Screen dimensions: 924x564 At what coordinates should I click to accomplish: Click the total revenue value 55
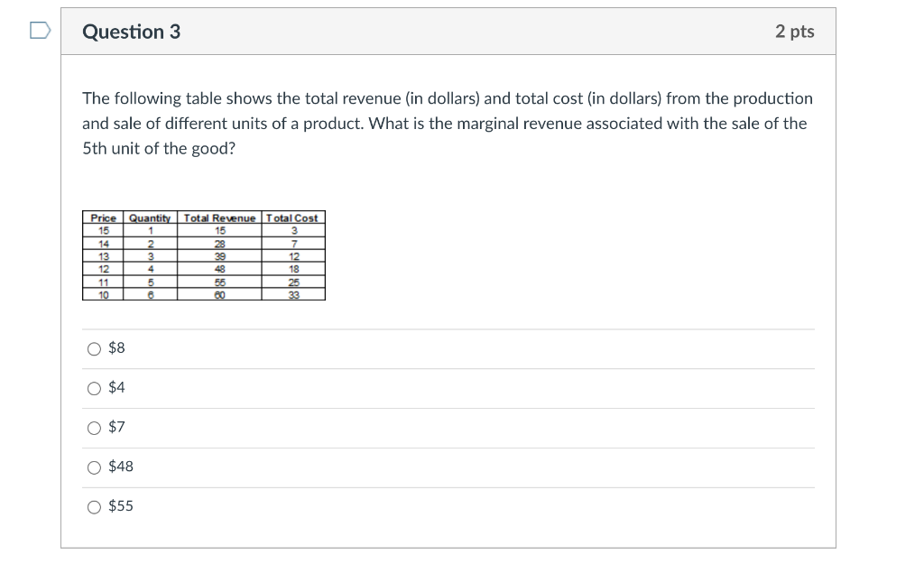(220, 282)
